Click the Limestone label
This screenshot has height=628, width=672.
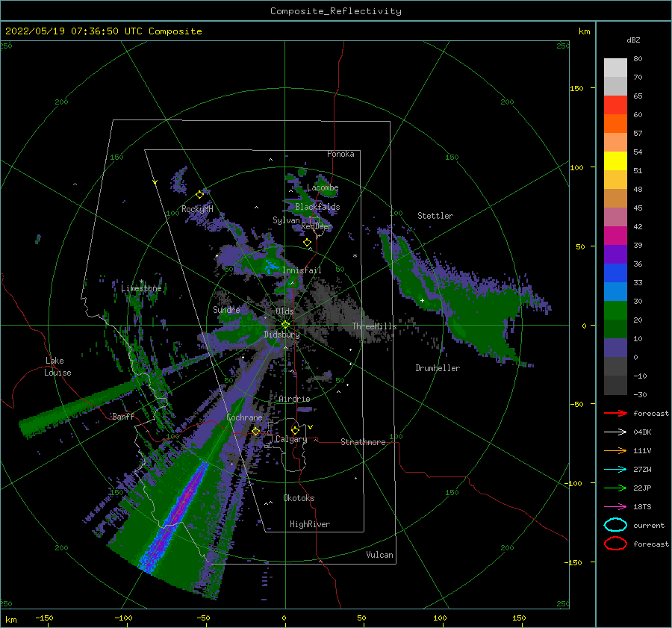[141, 288]
